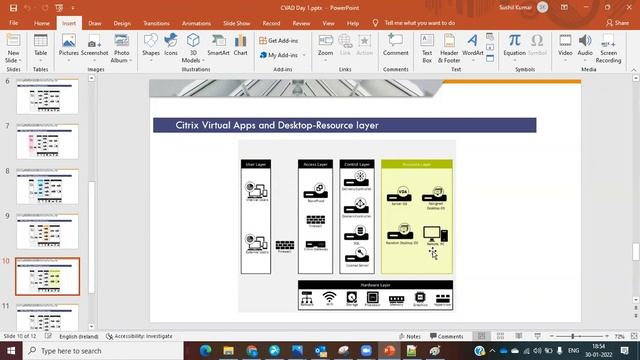640x360 pixels.
Task: Open the notification center
Action: (x=624, y=351)
